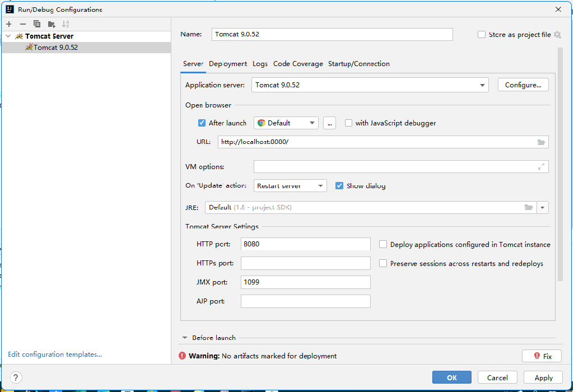588x392 pixels.
Task: Open help question mark button
Action: pyautogui.click(x=16, y=378)
